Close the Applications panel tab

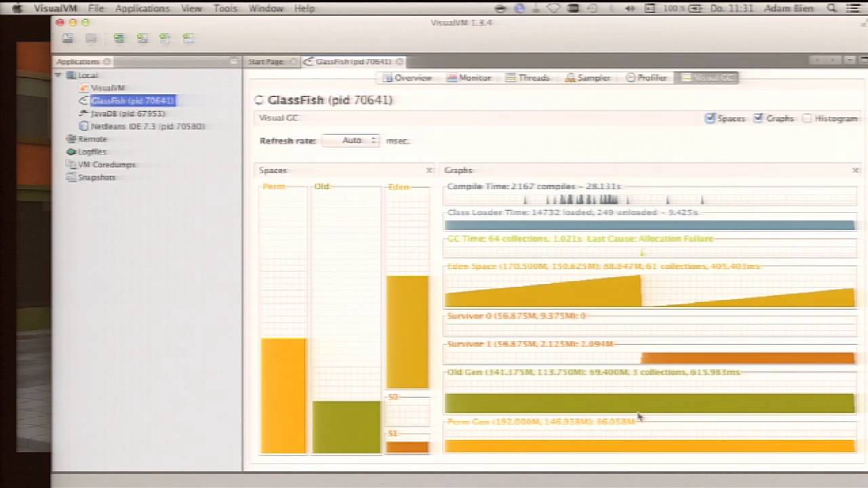[x=107, y=62]
